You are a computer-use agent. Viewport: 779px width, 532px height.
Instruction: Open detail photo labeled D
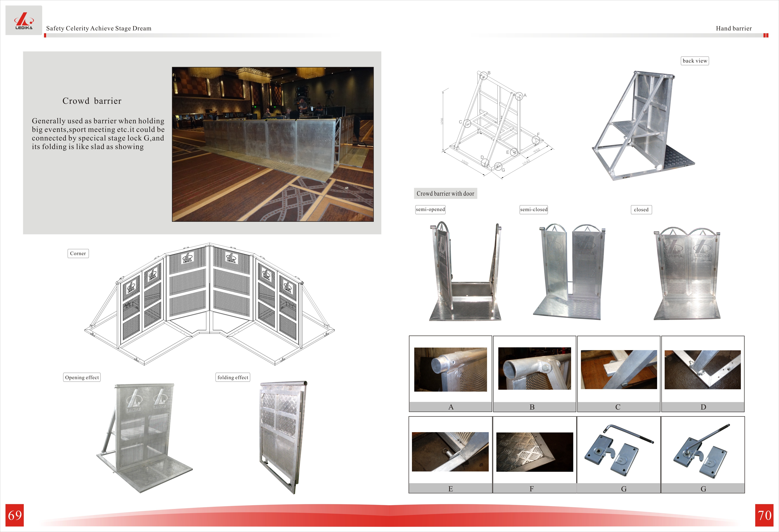click(703, 370)
